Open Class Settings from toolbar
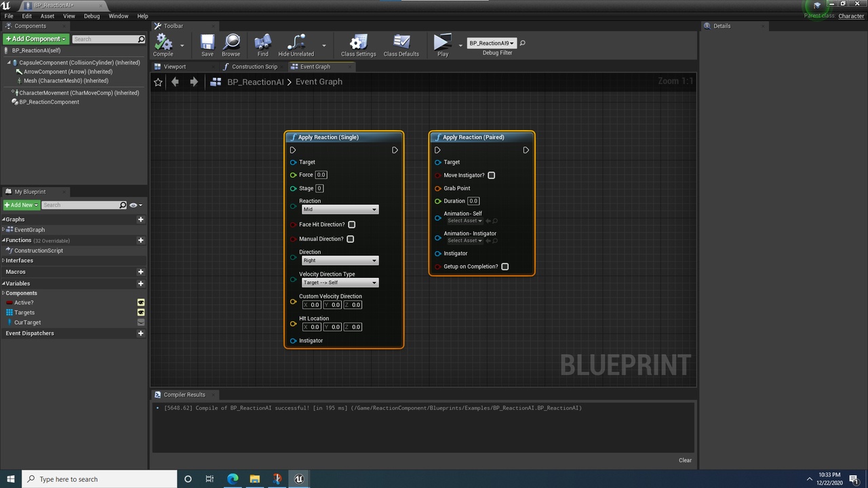This screenshot has height=488, width=868. [x=358, y=44]
